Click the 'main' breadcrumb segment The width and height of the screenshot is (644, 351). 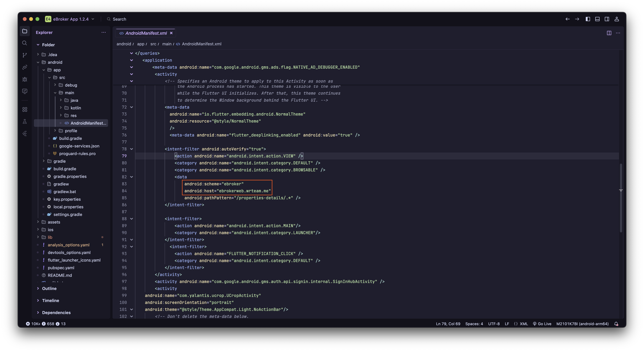point(167,44)
